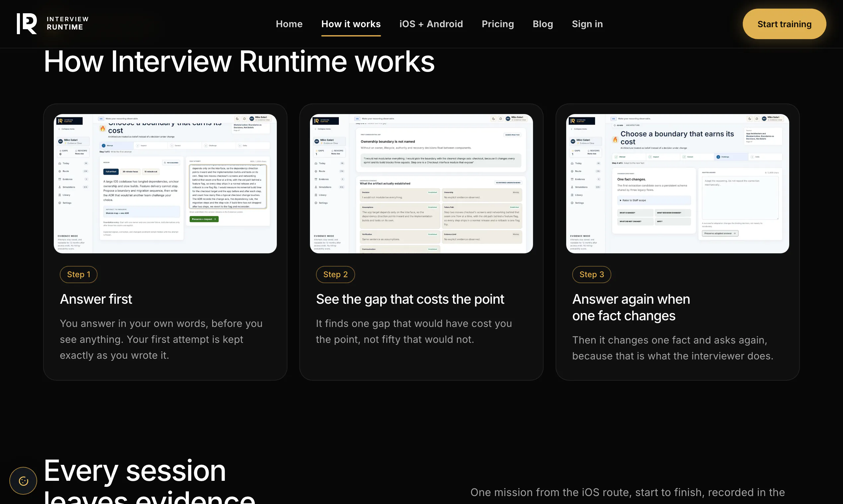Click paragraph 'It finds one gap that would'
843x504 pixels.
pyautogui.click(x=414, y=332)
